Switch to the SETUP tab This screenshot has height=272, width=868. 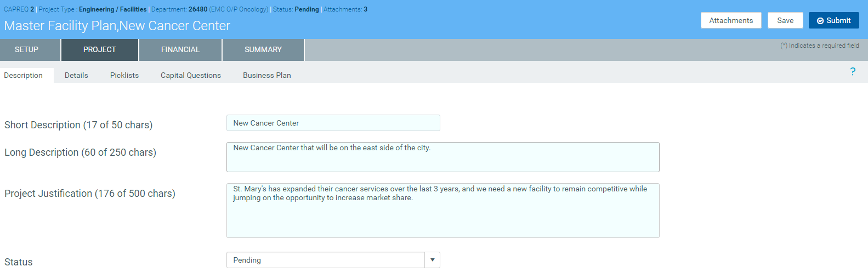(x=27, y=49)
